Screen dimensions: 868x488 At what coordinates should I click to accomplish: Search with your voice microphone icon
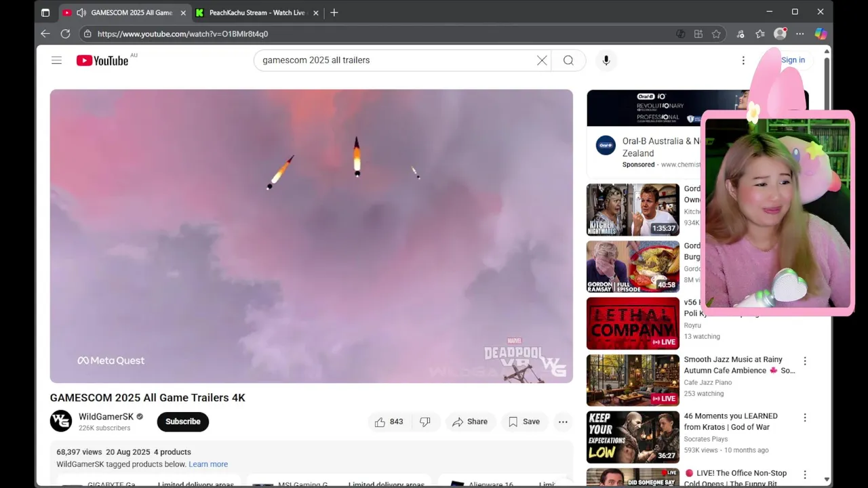[x=606, y=60]
